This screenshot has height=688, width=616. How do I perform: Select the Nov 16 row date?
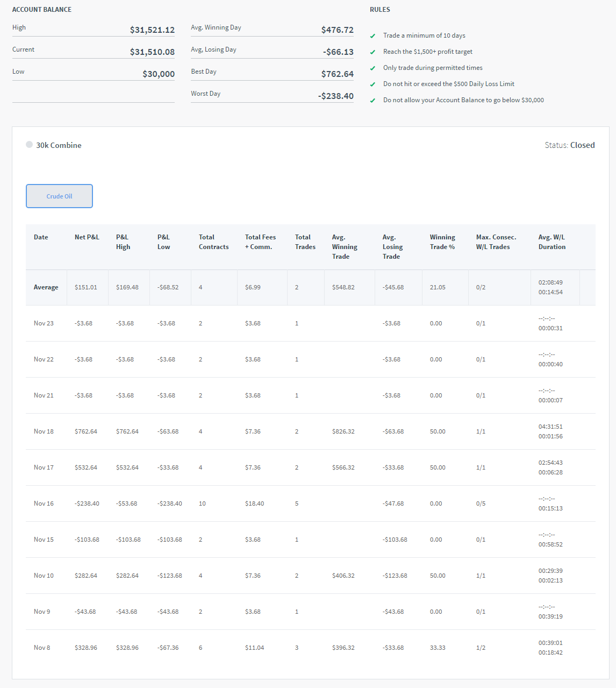coord(44,503)
